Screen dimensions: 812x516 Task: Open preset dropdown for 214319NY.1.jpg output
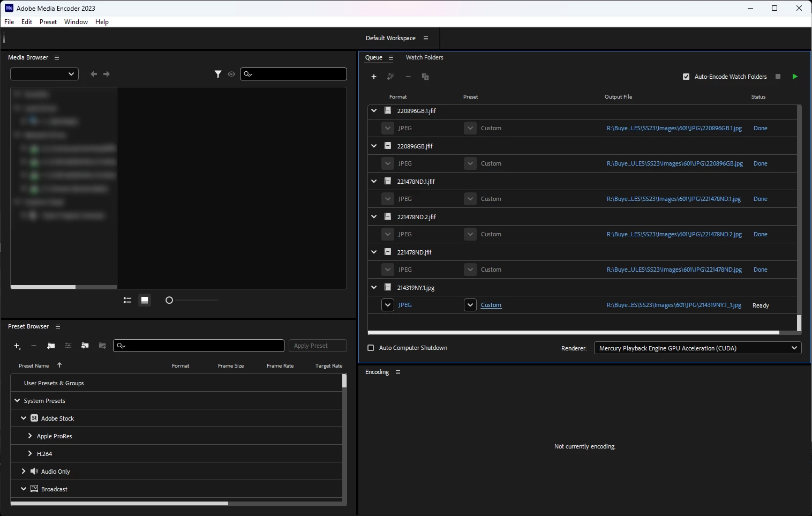coord(470,305)
